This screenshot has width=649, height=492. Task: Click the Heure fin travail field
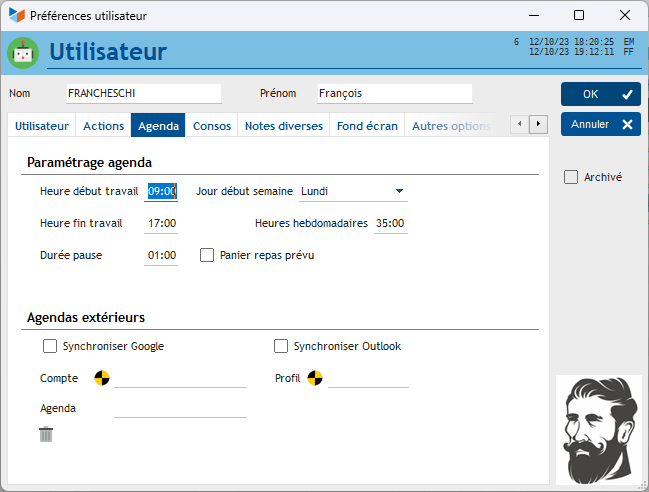pos(162,223)
